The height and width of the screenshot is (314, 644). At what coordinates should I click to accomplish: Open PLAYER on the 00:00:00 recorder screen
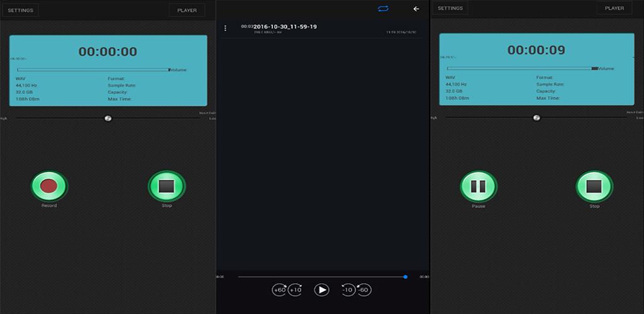187,10
